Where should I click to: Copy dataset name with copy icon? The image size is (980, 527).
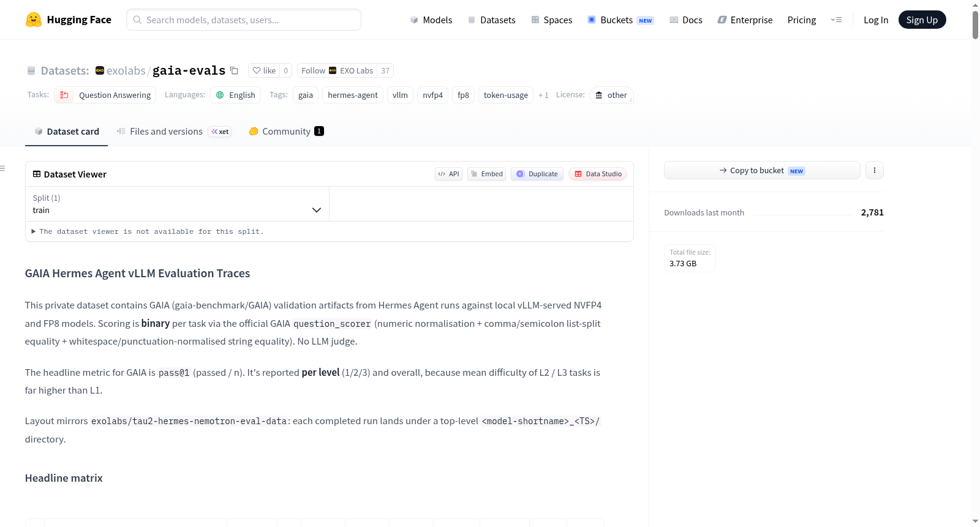pos(234,70)
